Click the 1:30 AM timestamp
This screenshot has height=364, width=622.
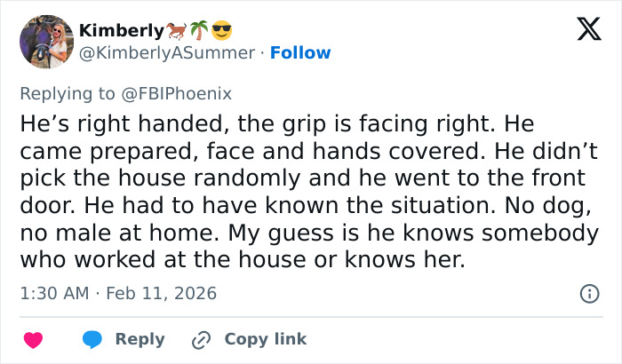point(52,293)
